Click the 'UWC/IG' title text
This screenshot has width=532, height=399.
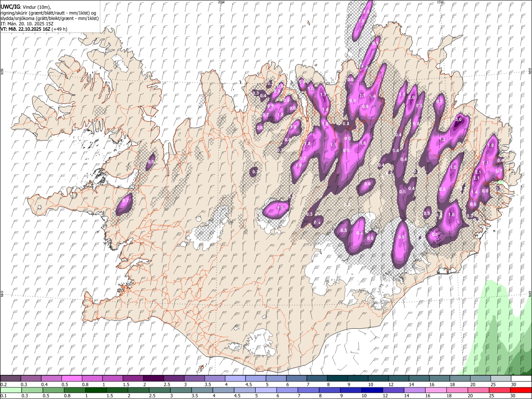click(x=10, y=7)
